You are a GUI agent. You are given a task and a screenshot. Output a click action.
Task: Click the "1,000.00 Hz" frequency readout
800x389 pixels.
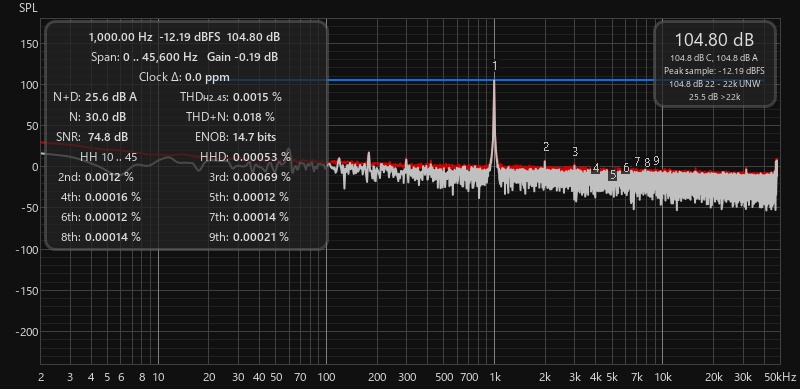[x=120, y=37]
